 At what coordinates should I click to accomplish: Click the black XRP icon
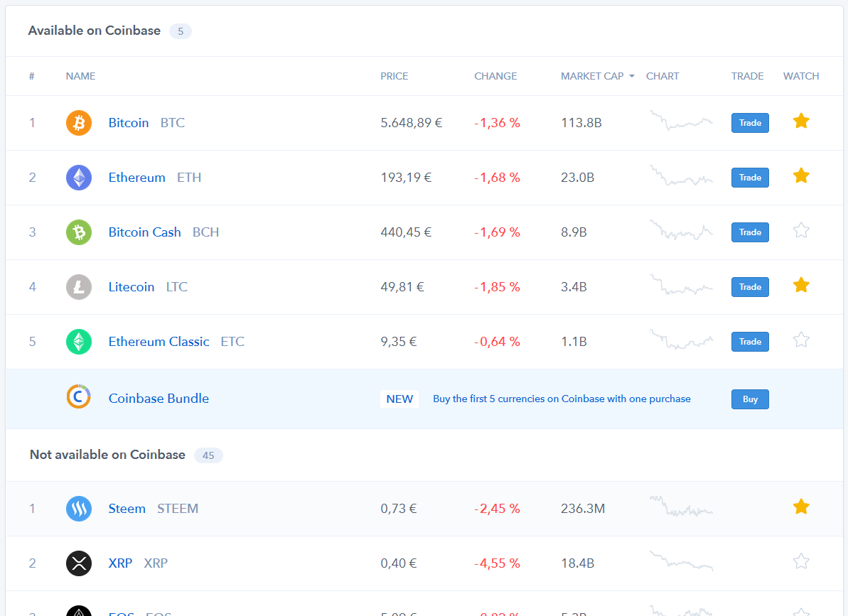click(79, 563)
